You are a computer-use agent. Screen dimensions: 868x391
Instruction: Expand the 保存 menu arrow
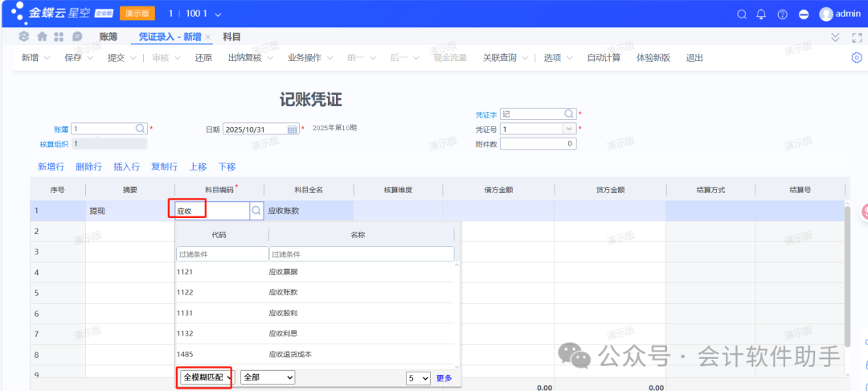pos(90,58)
